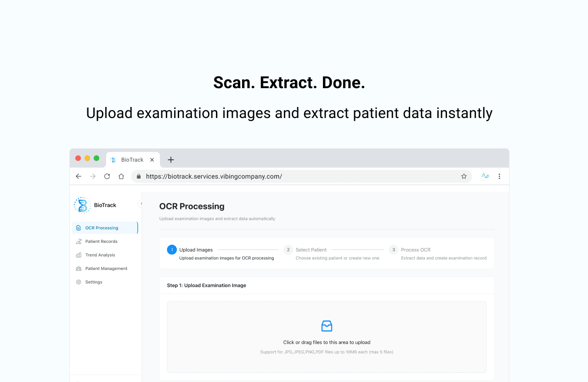The image size is (588, 382).
Task: Open a new browser tab
Action: point(170,159)
